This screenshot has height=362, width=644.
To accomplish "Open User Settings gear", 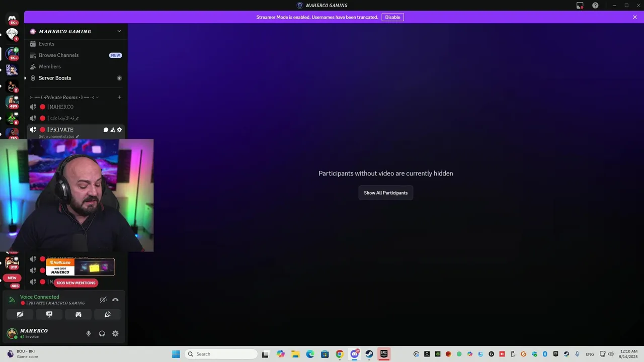I will (x=115, y=333).
